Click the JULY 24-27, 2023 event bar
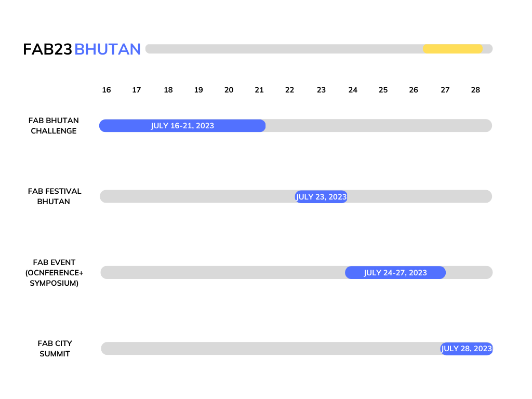This screenshot has width=532, height=399. click(395, 272)
